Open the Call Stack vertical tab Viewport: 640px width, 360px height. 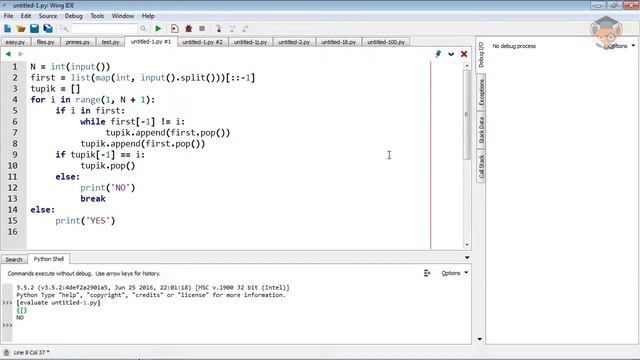click(x=481, y=166)
